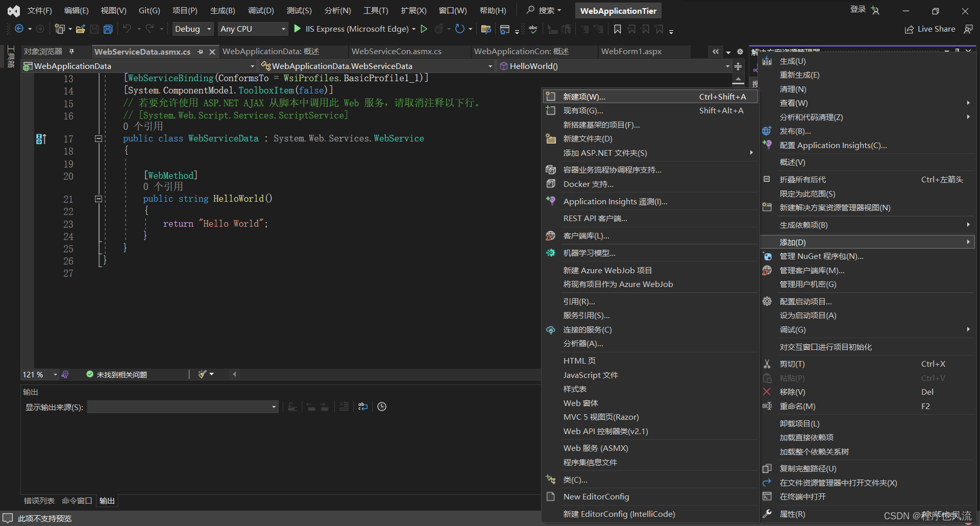Switch to the 命令窗口 panel tab
This screenshot has height=526, width=980.
tap(77, 500)
